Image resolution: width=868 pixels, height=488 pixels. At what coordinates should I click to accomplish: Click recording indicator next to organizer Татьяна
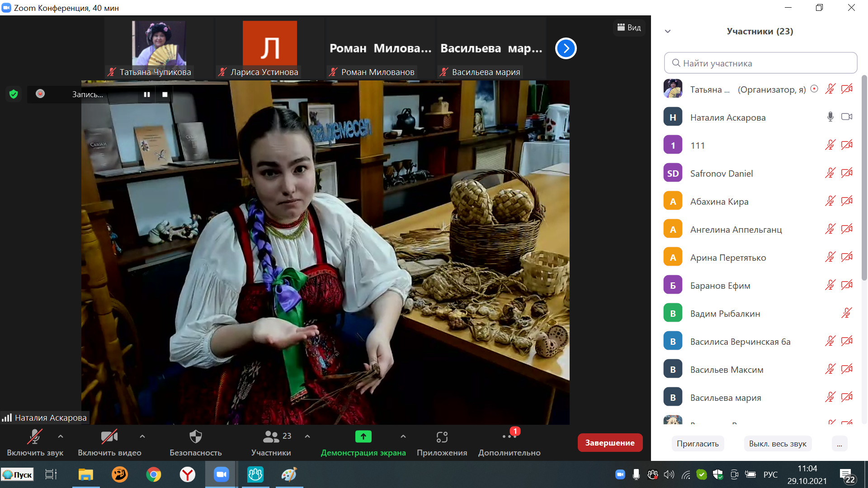tap(814, 89)
